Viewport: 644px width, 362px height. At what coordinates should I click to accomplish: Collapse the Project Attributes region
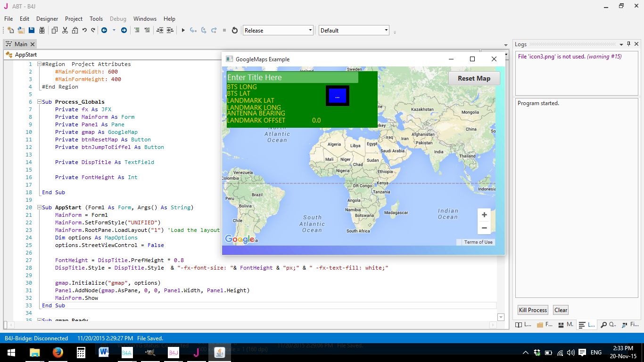tap(39, 64)
